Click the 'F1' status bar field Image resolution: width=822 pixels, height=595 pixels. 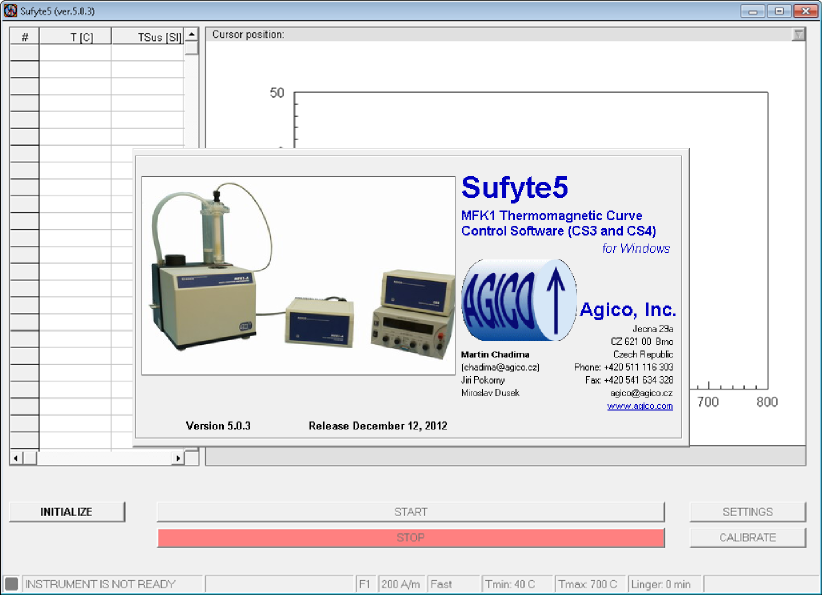point(365,584)
